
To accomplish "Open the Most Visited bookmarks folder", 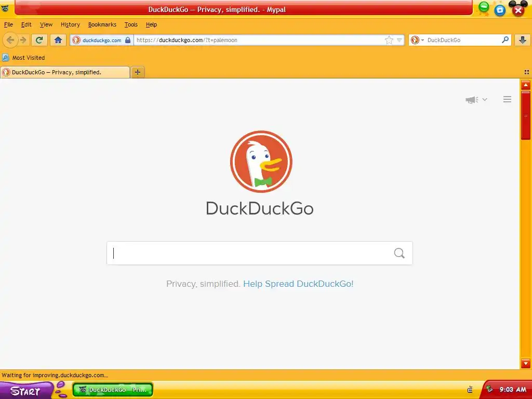I will click(x=24, y=58).
